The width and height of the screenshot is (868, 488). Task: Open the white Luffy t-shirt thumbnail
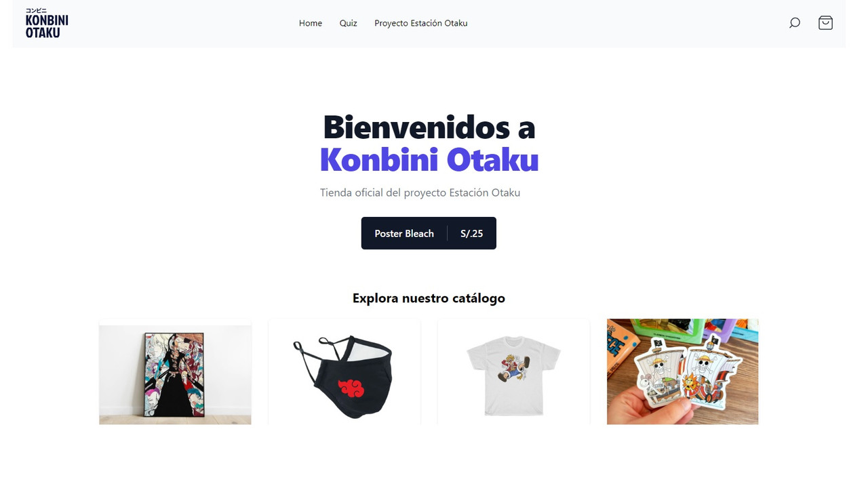(x=514, y=372)
